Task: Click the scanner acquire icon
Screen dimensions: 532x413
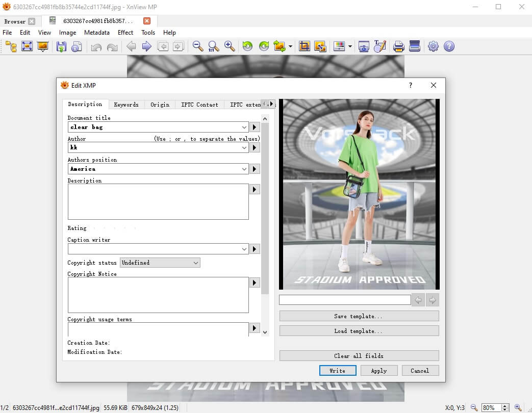Action: tap(415, 46)
